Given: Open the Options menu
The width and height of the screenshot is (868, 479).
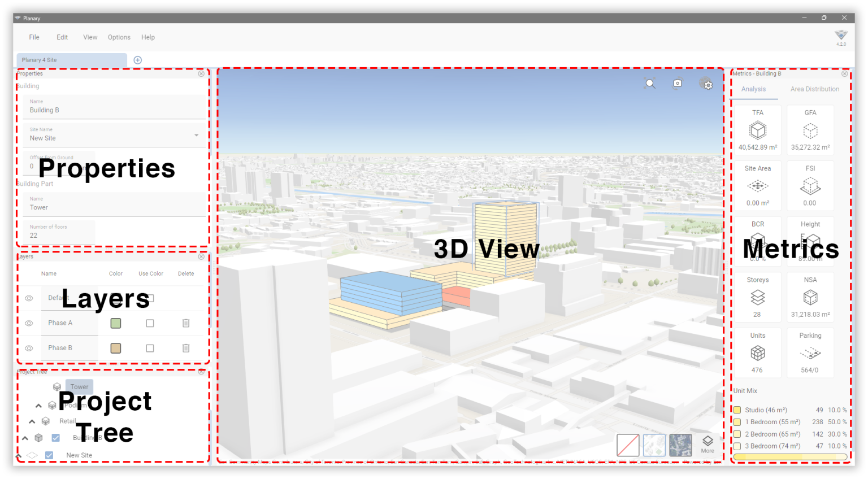Looking at the screenshot, I should pos(119,37).
